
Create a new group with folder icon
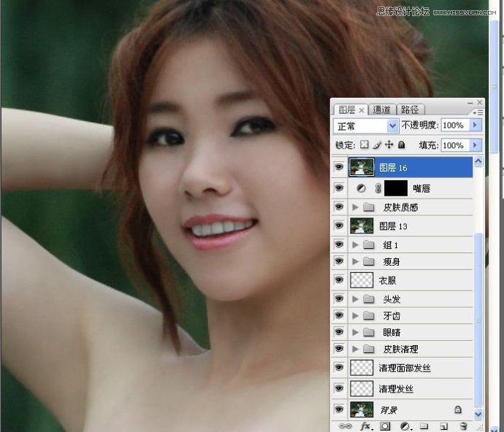pos(424,426)
